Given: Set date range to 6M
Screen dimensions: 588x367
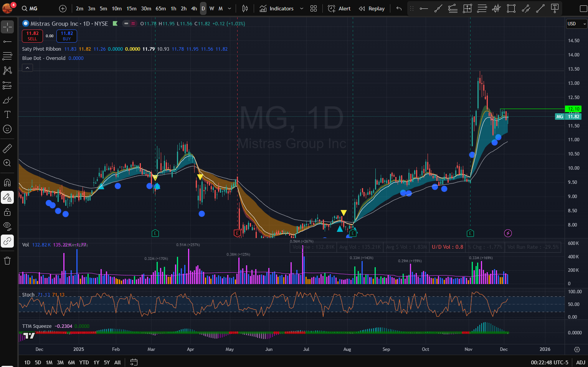Looking at the screenshot, I should [71, 362].
